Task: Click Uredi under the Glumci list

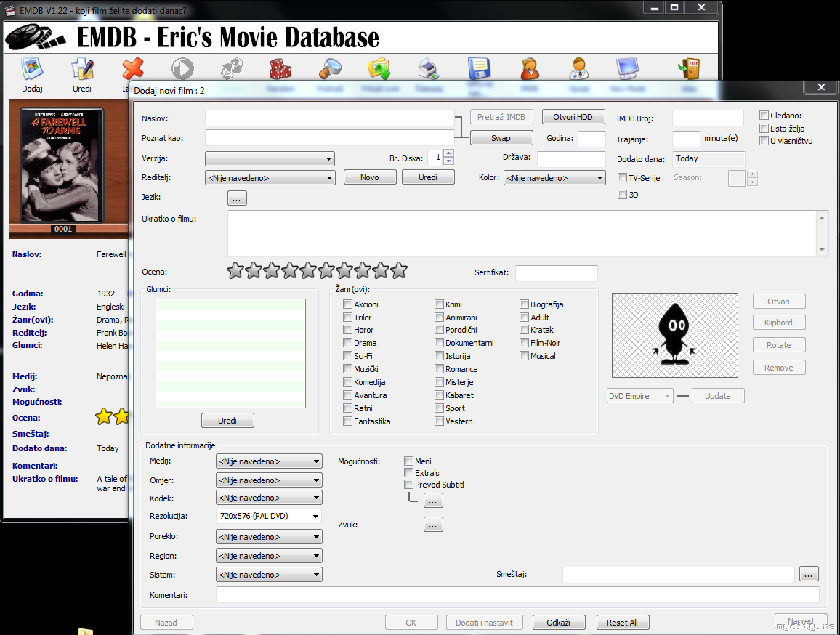Action: tap(227, 421)
